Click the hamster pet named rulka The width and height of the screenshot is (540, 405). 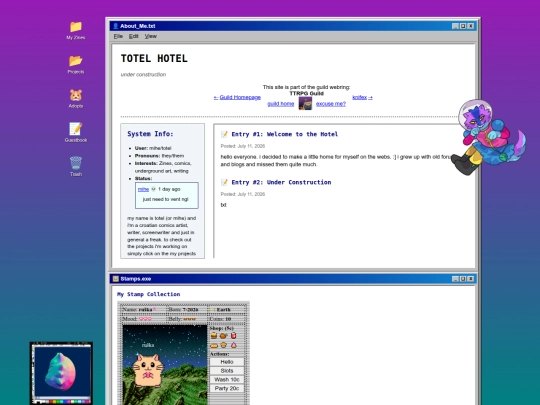point(148,370)
